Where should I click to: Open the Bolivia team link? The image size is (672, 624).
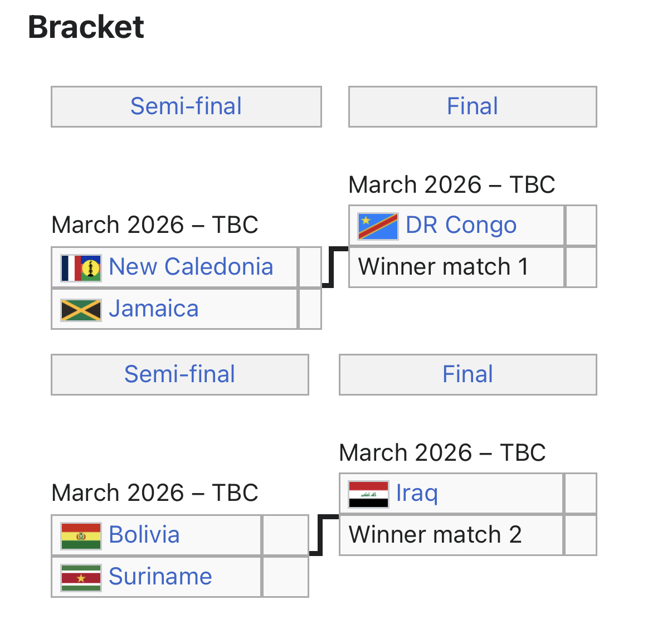point(144,535)
